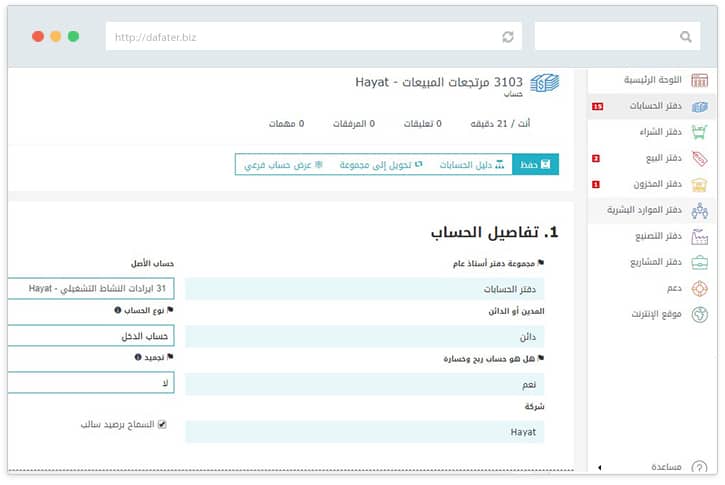Toggle the allow negative balance (السماح برصيد سالب) checkbox
Screen dimensions: 725x485
162,424
